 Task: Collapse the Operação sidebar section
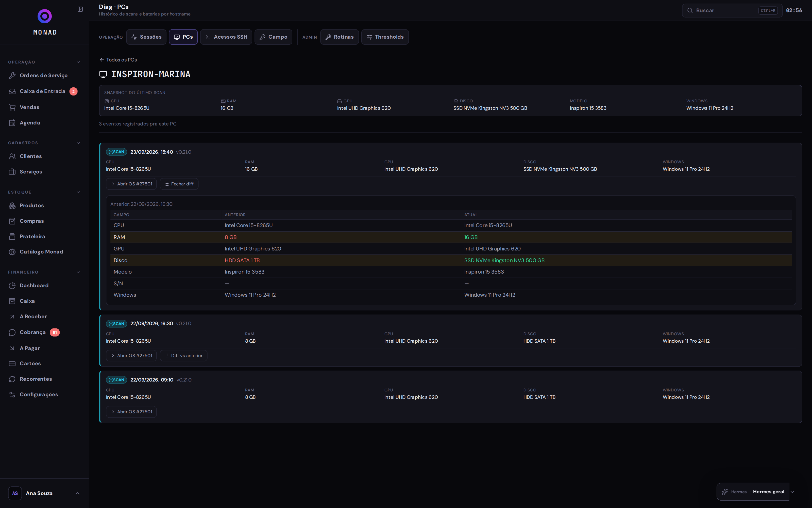[78, 62]
